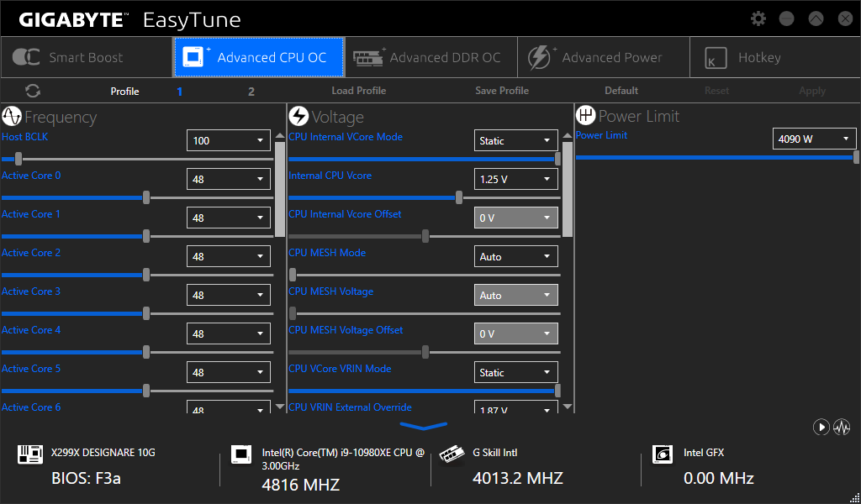The image size is (861, 504).
Task: Click the Power Limit slider handle
Action: [x=857, y=157]
